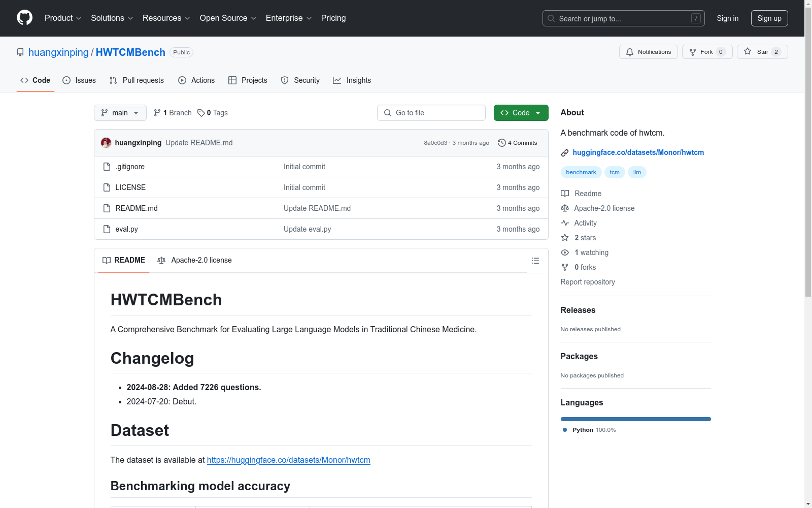Click the README.md file icon
The image size is (812, 508).
(x=107, y=208)
